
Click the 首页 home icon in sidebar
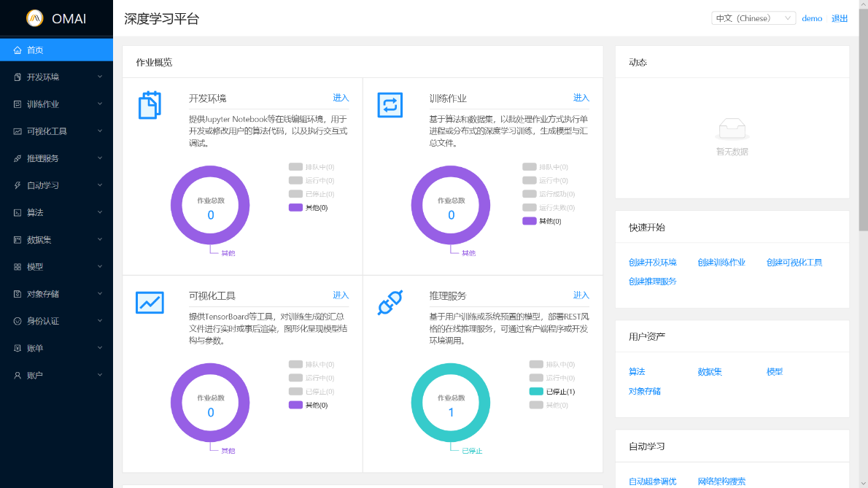coord(18,50)
